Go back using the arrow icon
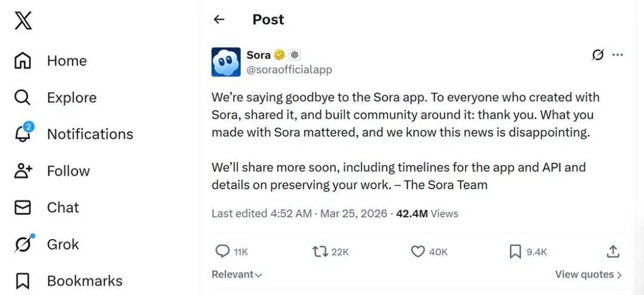The image size is (644, 295). coord(219,20)
